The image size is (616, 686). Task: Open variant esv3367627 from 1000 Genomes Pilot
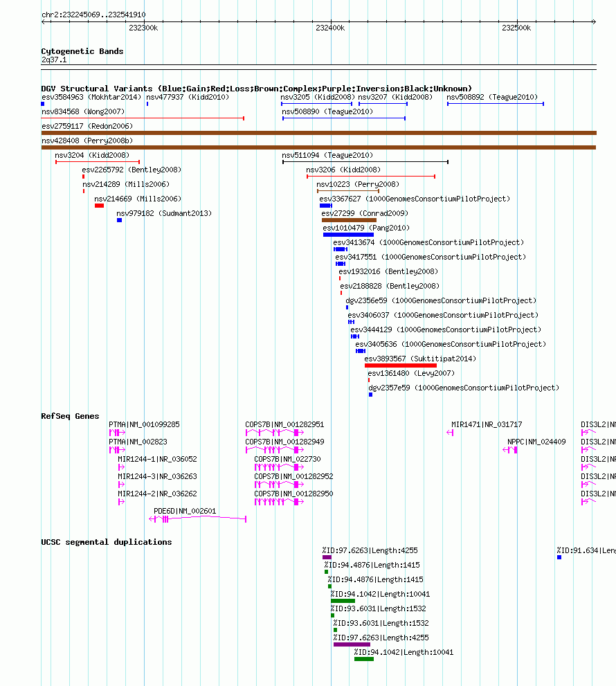[x=415, y=199]
